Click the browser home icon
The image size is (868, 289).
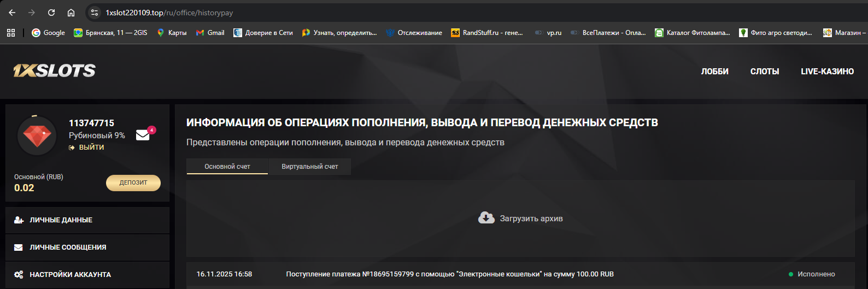71,13
